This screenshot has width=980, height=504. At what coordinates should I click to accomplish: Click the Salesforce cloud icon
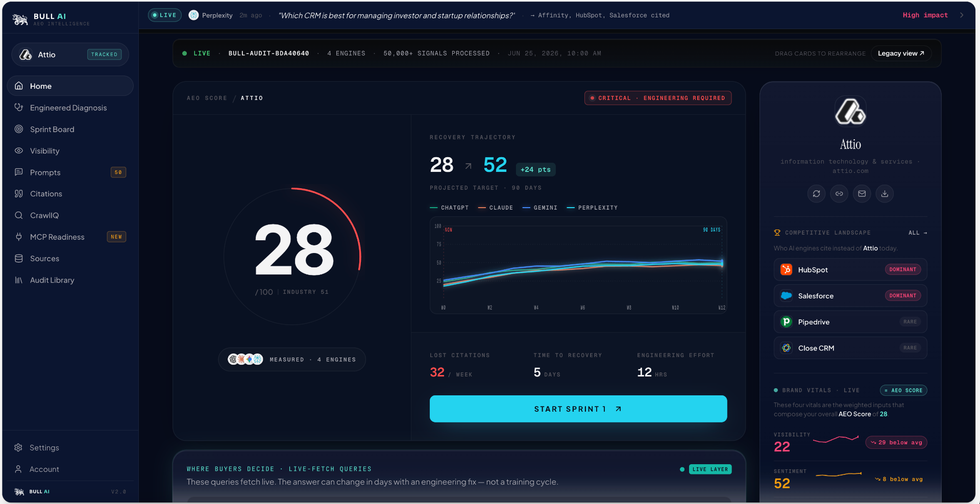pos(787,295)
